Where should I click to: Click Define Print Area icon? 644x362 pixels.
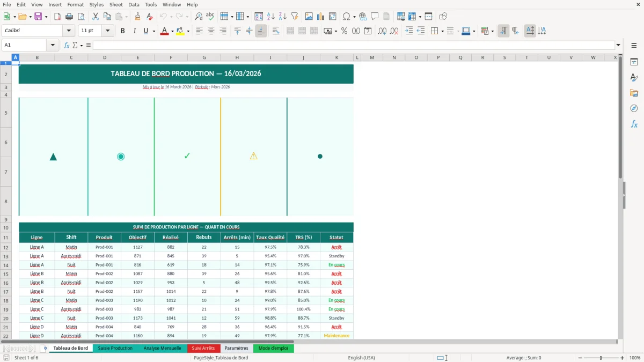coord(401,17)
